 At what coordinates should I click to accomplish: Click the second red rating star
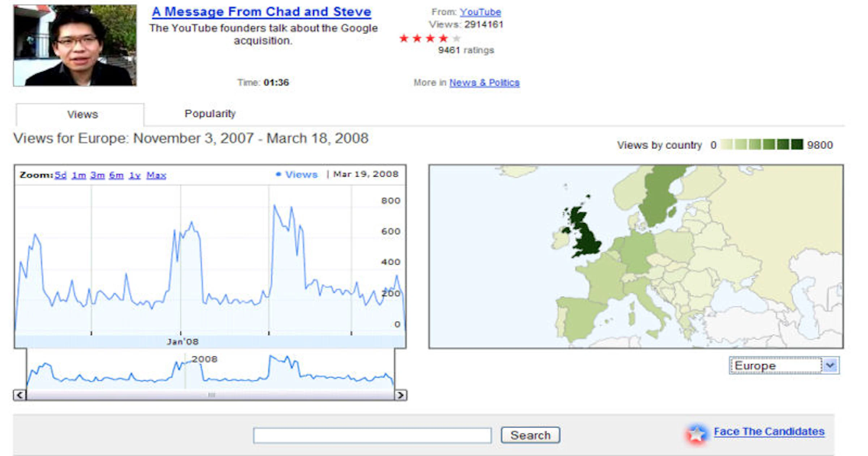[x=417, y=38]
